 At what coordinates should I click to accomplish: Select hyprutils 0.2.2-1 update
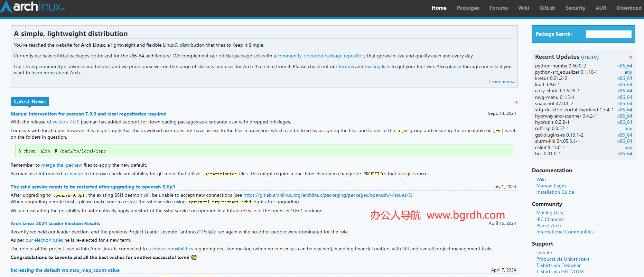click(x=552, y=122)
